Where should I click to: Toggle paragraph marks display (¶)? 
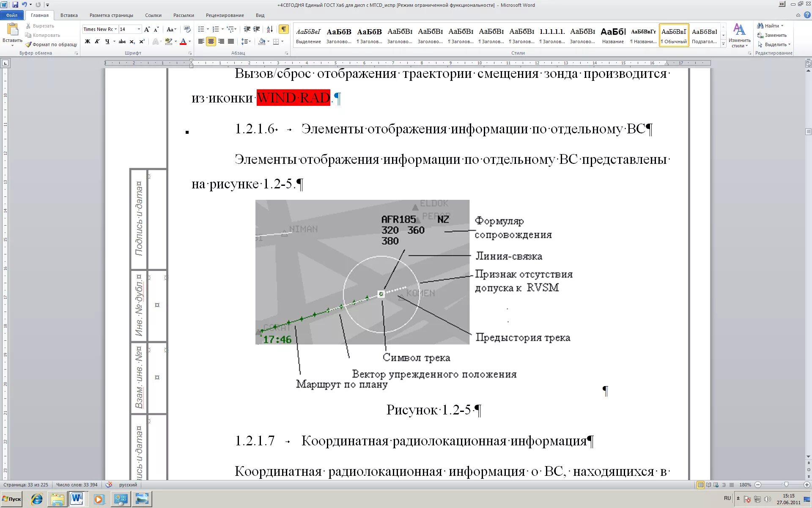tap(284, 29)
